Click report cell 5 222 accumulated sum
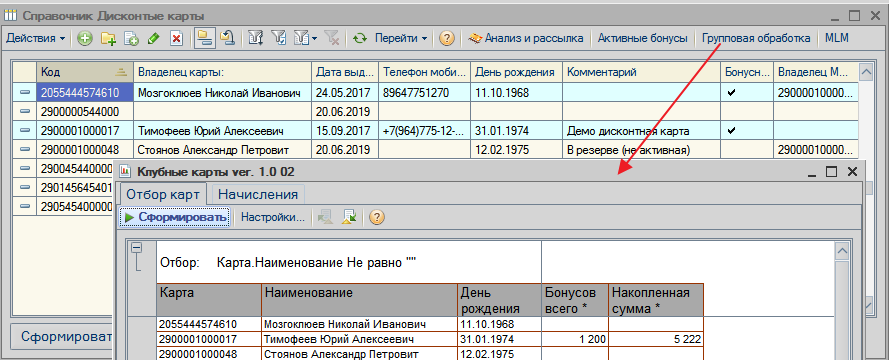This screenshot has height=360, width=889. point(656,339)
